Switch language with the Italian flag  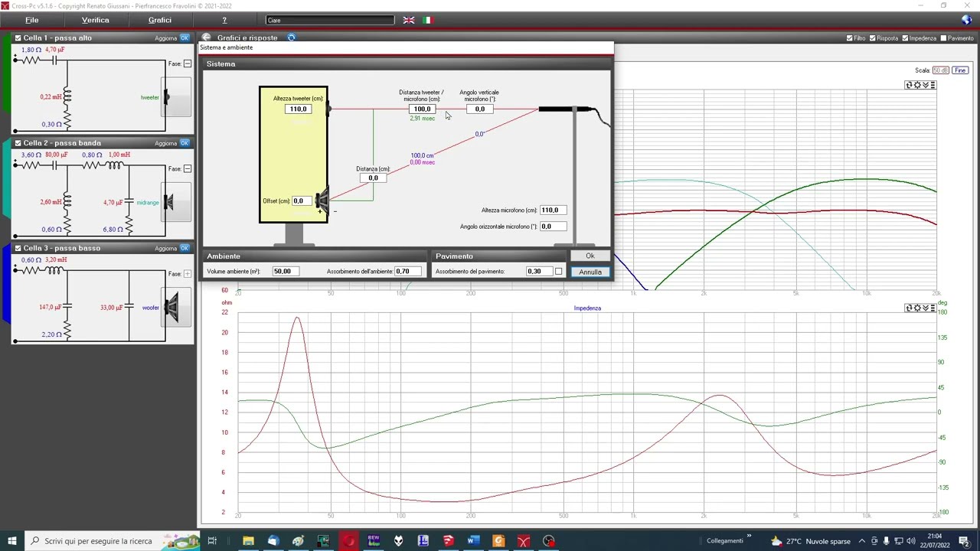click(x=427, y=20)
